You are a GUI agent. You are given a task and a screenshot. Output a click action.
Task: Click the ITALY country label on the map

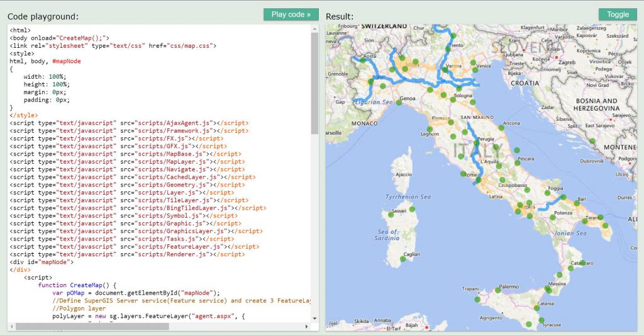477,151
